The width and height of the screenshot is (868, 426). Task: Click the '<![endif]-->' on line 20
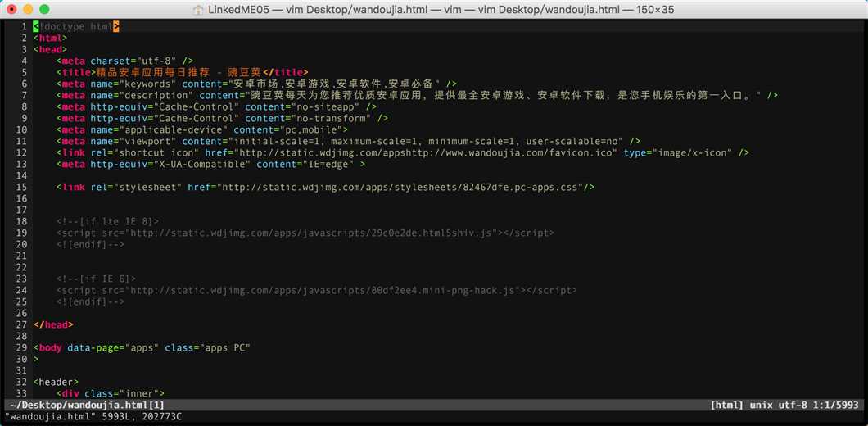point(90,244)
